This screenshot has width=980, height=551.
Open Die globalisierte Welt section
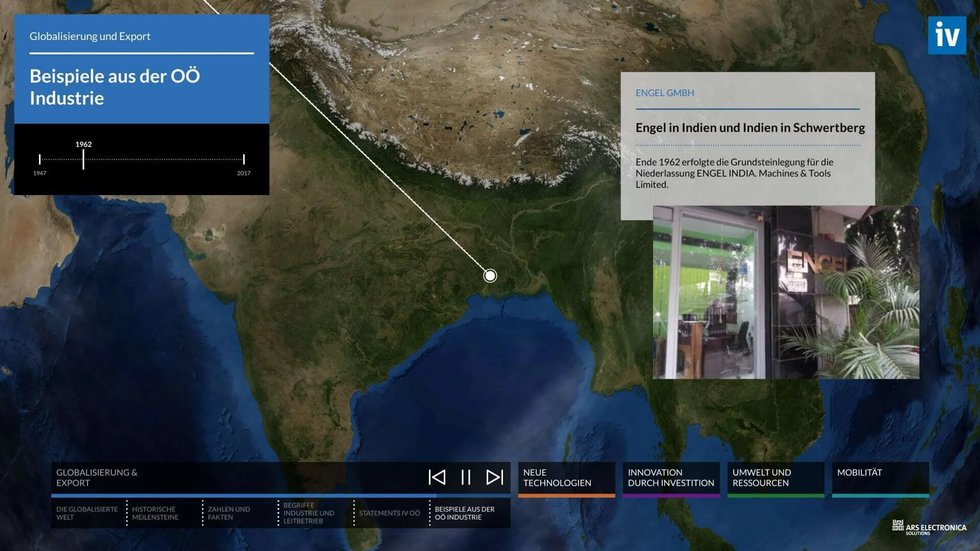(88, 514)
